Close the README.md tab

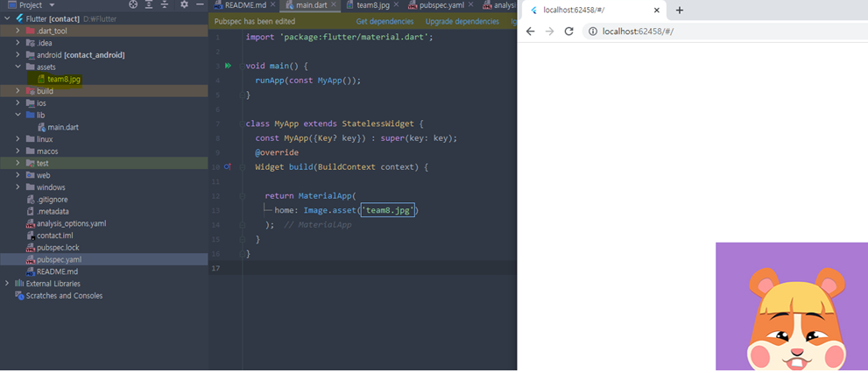tap(272, 5)
